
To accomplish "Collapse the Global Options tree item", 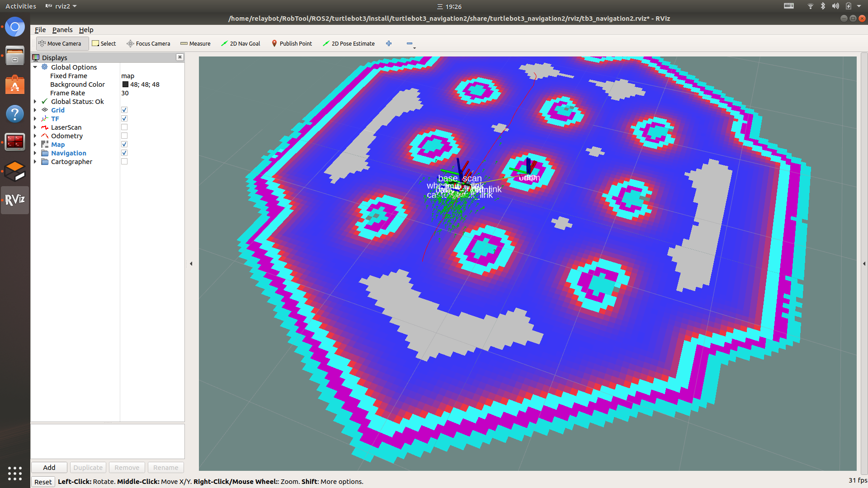I will pyautogui.click(x=35, y=67).
